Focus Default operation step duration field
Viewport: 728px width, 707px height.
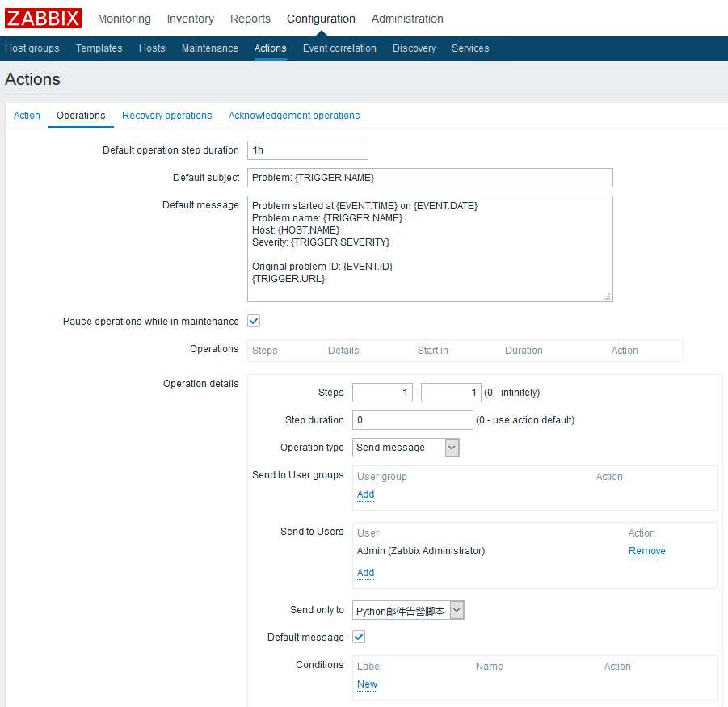307,150
